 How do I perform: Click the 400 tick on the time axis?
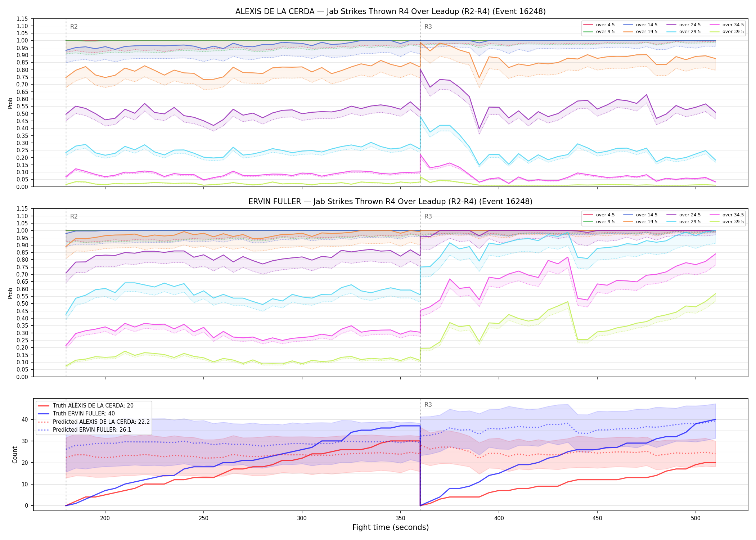499,518
